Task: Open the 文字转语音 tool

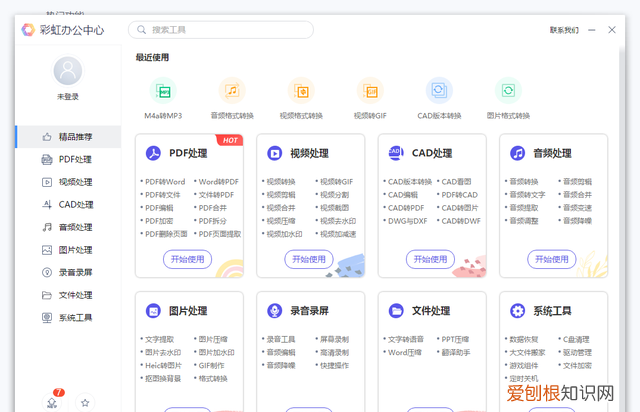Action: (x=406, y=339)
